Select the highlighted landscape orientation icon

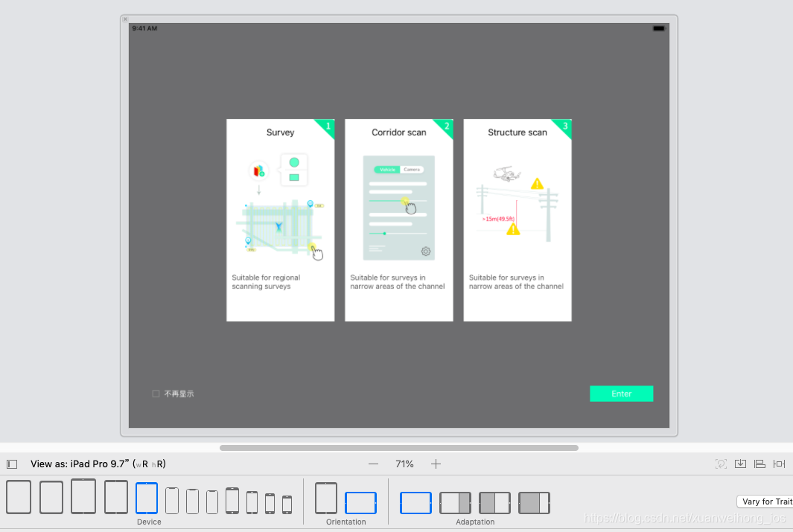(360, 503)
